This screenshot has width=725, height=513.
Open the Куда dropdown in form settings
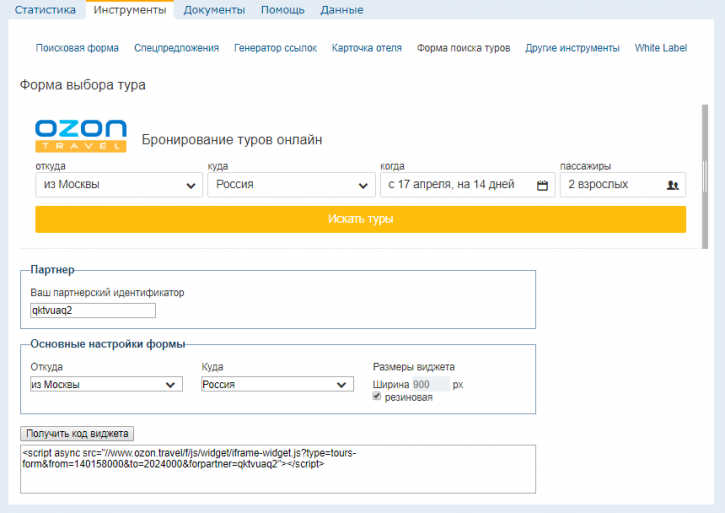(x=277, y=384)
